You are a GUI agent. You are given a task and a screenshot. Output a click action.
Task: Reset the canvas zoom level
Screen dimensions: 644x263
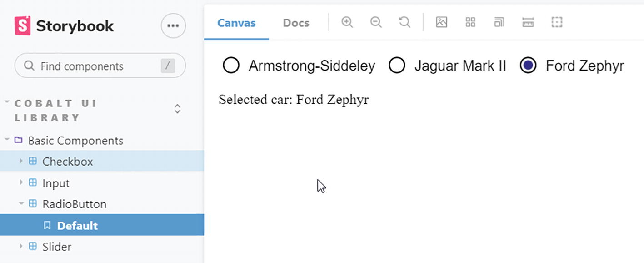[404, 22]
